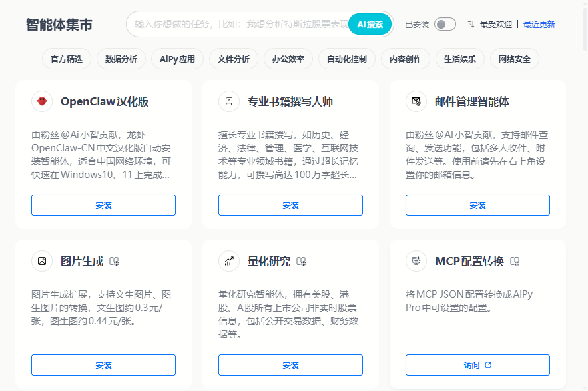Focus the task search input field
The width and height of the screenshot is (588, 391).
pos(240,25)
